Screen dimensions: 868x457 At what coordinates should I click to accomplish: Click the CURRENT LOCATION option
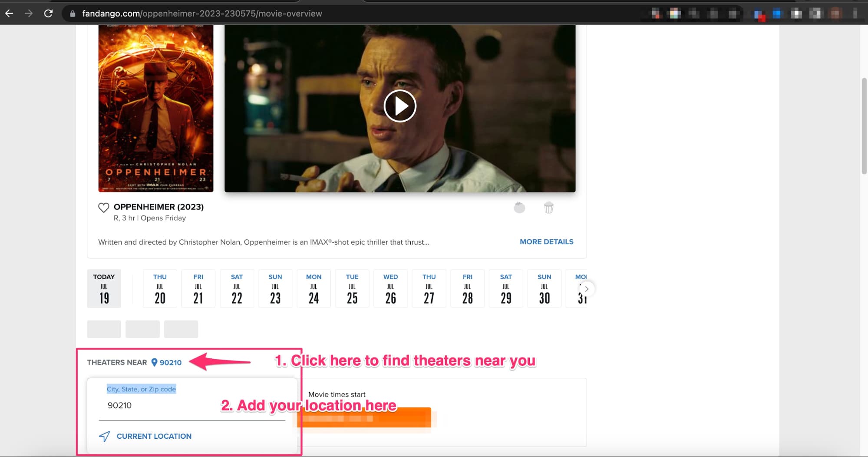click(x=154, y=436)
